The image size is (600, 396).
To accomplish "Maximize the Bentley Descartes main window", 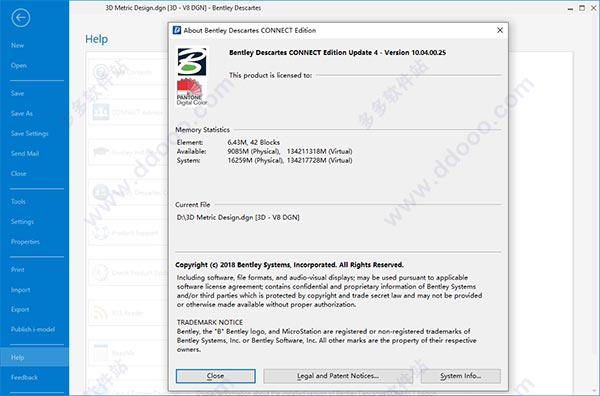I will tap(582, 8).
